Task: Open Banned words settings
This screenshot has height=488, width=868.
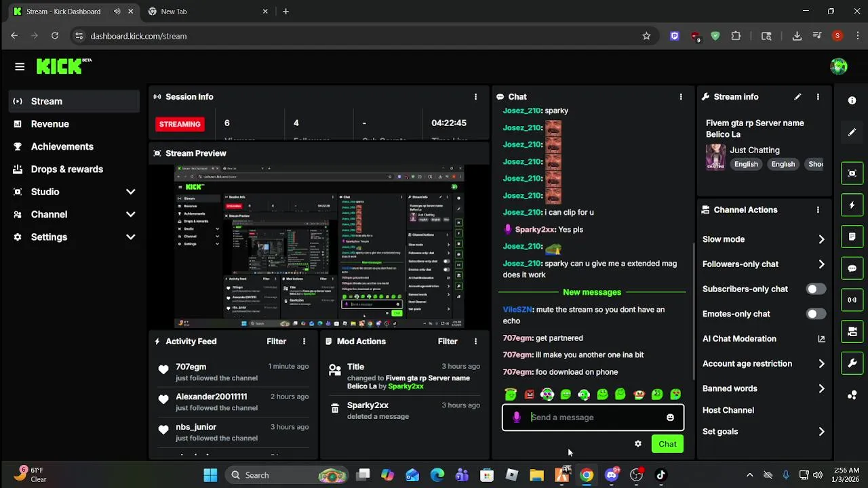Action: (x=764, y=388)
